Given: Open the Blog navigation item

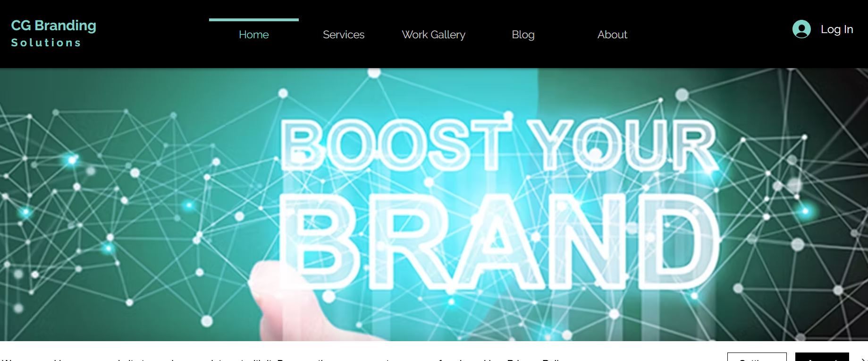Looking at the screenshot, I should (x=523, y=34).
